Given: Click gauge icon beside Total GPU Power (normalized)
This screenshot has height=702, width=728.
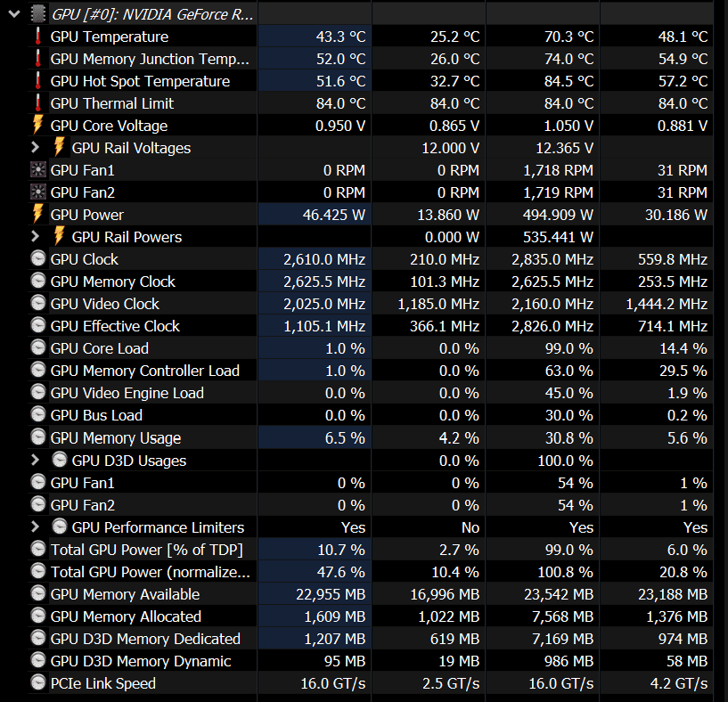Looking at the screenshot, I should coord(38,571).
